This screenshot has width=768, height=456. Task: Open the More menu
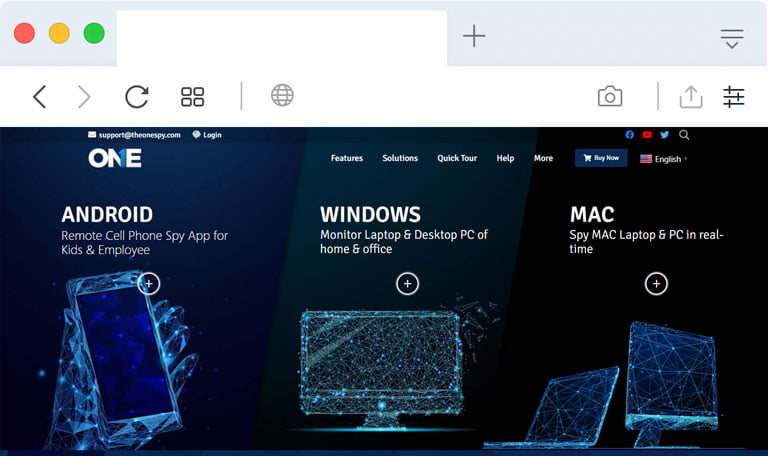click(x=543, y=158)
